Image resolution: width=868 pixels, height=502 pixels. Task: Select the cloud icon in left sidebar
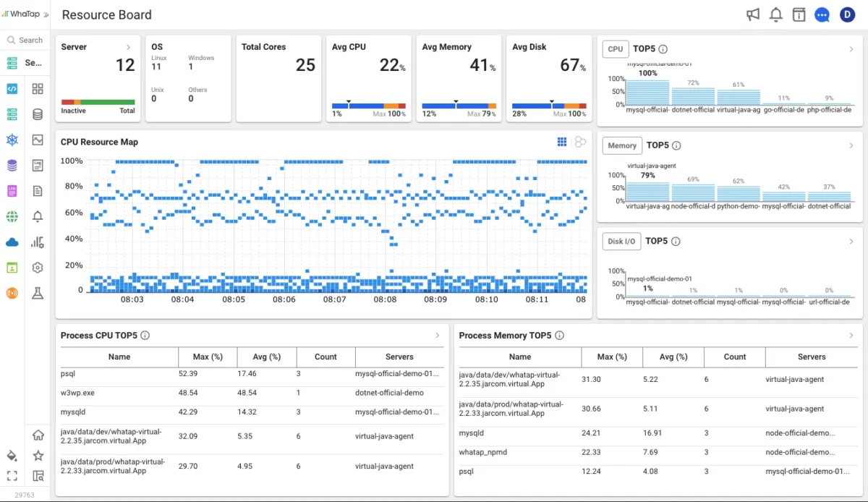(x=12, y=242)
